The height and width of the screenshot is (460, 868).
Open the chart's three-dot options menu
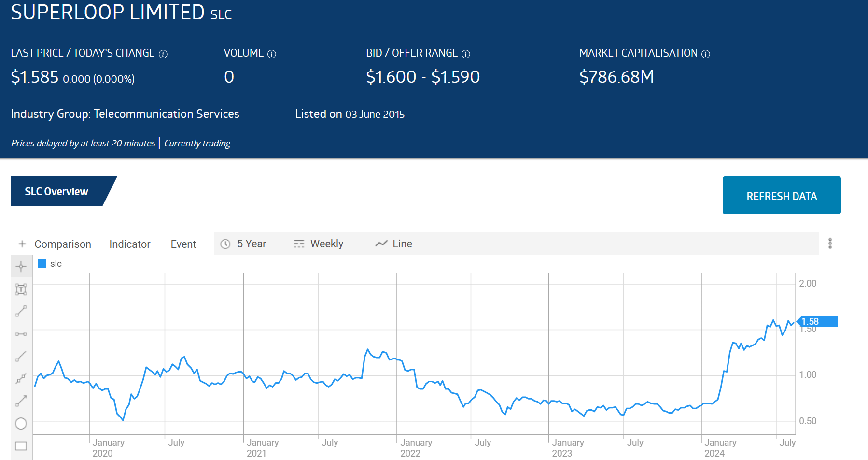click(x=830, y=244)
